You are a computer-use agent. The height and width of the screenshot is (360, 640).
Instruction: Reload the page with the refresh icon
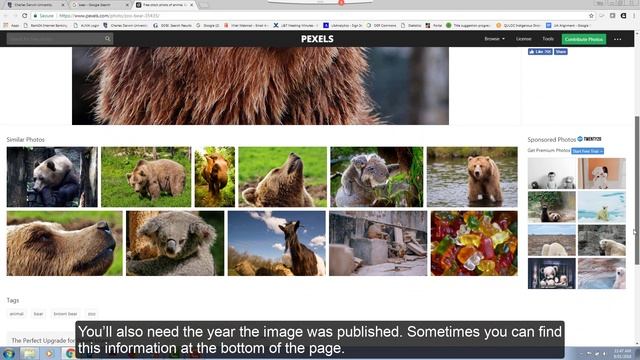tap(24, 16)
